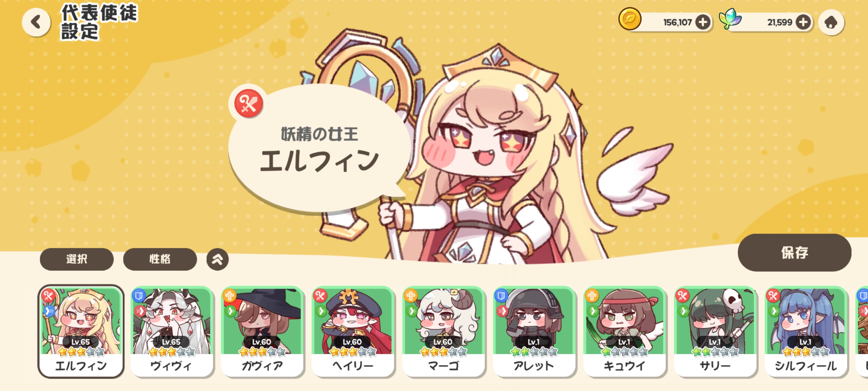Choose ガヴィア as representative
This screenshot has height=391, width=868.
[x=262, y=331]
